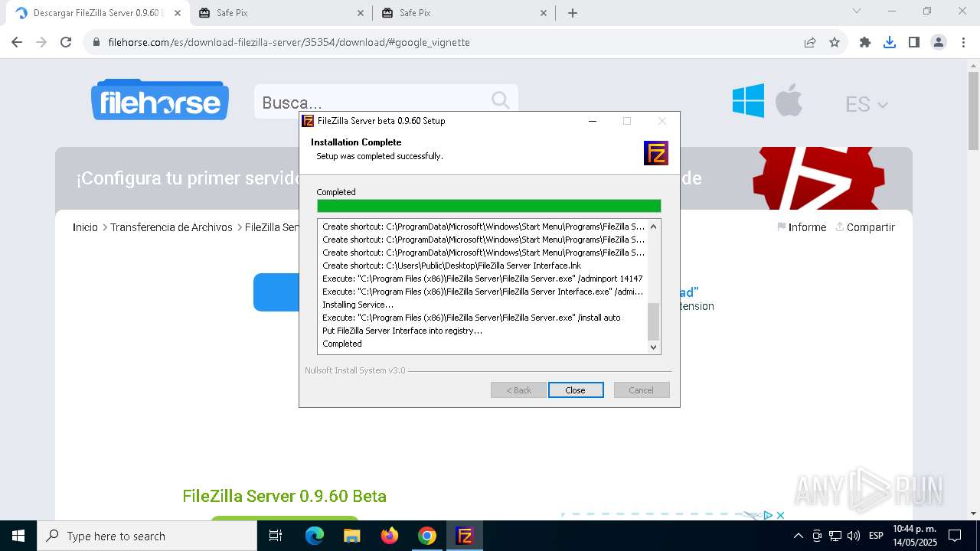Click the FileZilla icon in setup title bar
The width and height of the screenshot is (980, 551).
308,121
